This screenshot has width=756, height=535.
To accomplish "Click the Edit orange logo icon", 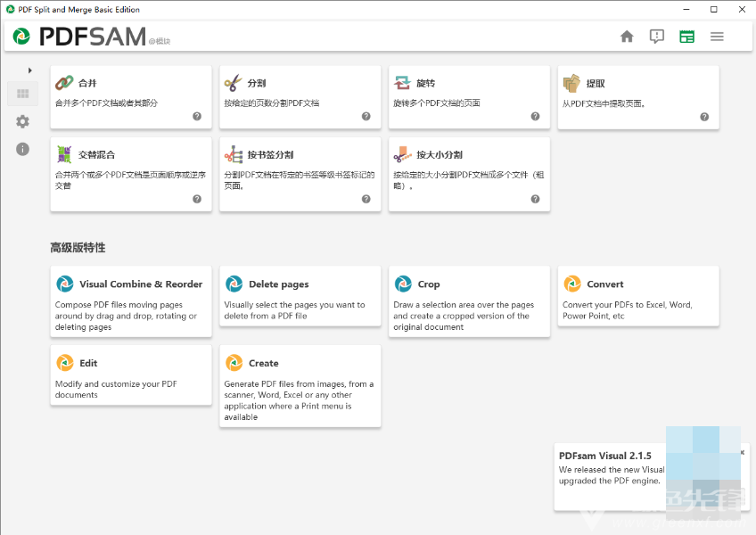I will [65, 363].
